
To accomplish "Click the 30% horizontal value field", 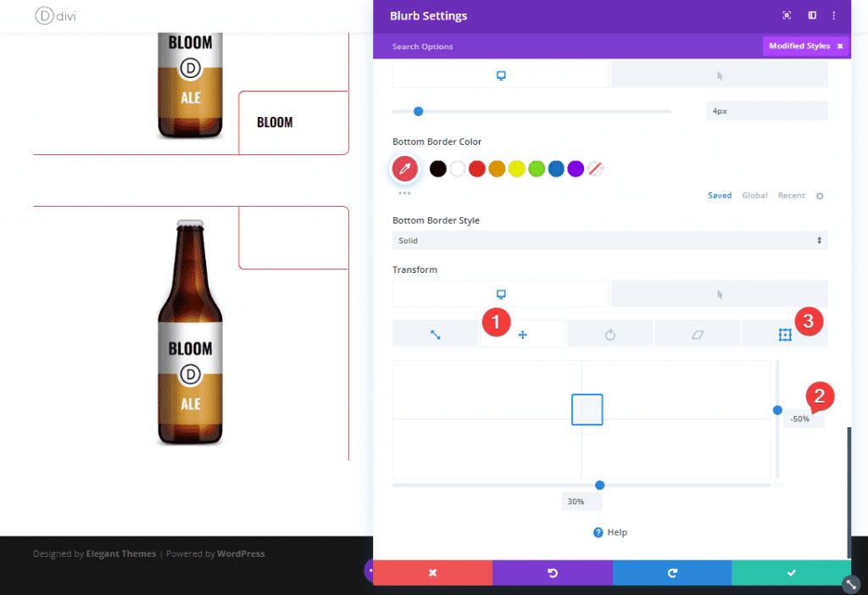I will pyautogui.click(x=581, y=502).
